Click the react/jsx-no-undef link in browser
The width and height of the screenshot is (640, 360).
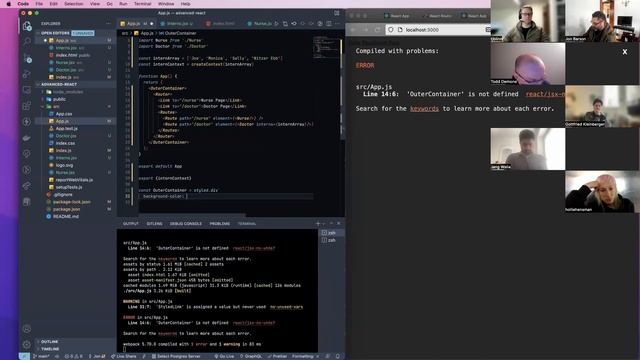[544, 94]
